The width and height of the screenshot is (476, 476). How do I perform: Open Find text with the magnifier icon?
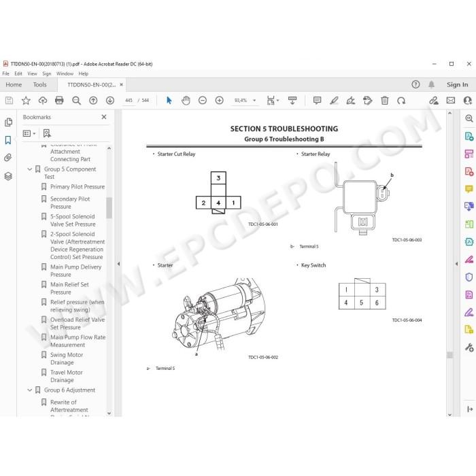coord(76,101)
